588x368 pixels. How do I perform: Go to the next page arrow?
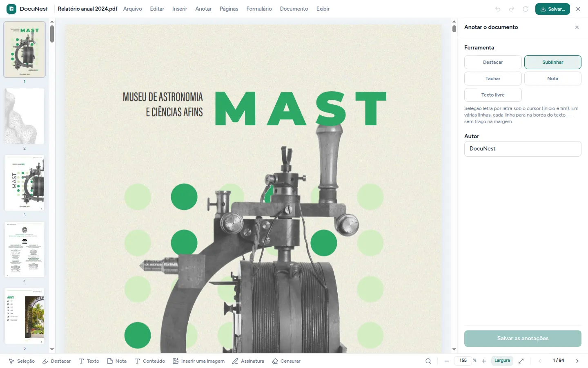(577, 361)
